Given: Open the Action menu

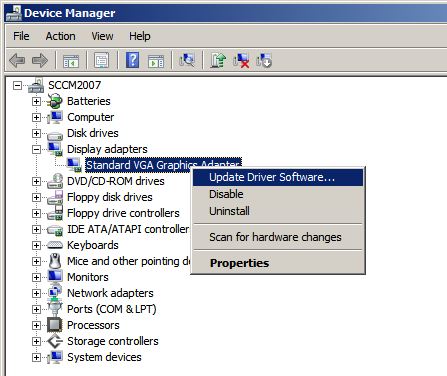Looking at the screenshot, I should (x=60, y=36).
